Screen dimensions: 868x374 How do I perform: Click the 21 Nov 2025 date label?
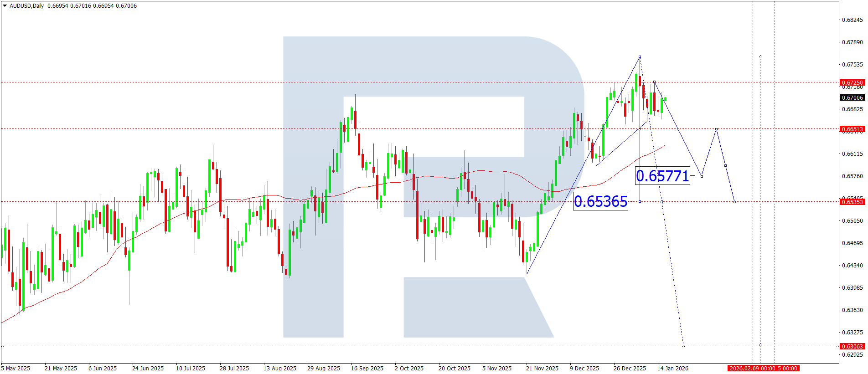(542, 369)
